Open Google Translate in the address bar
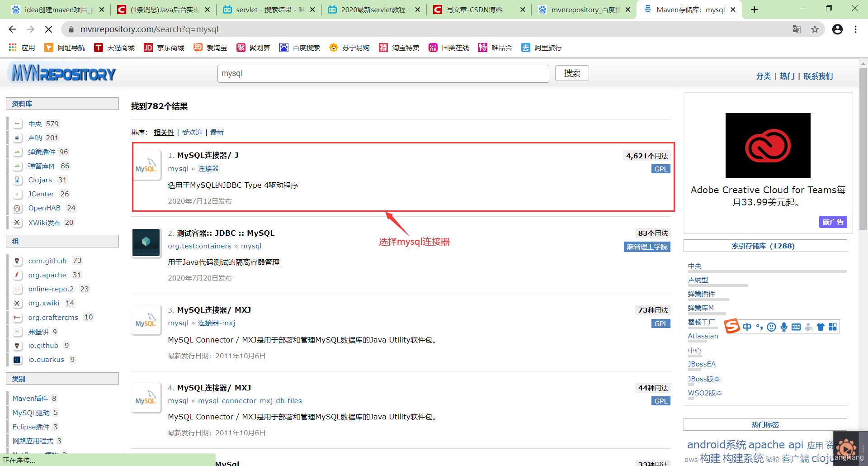Screen dimensions: 868x466 point(796,29)
